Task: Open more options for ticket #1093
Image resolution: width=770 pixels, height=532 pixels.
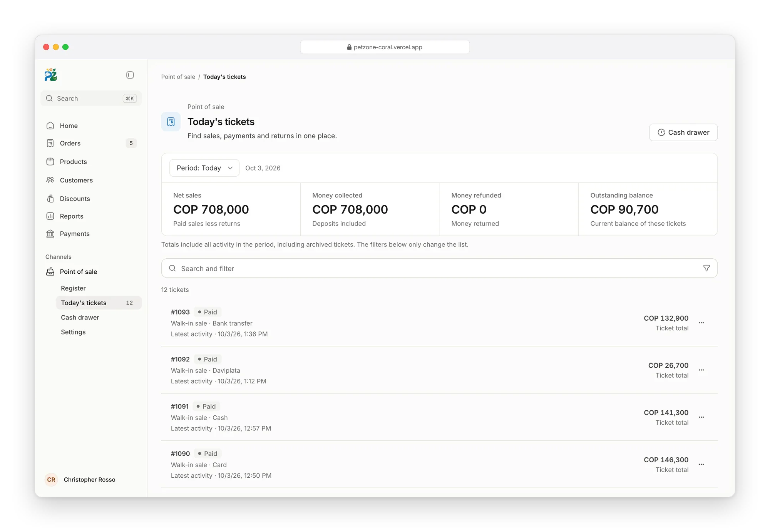Action: 701,323
